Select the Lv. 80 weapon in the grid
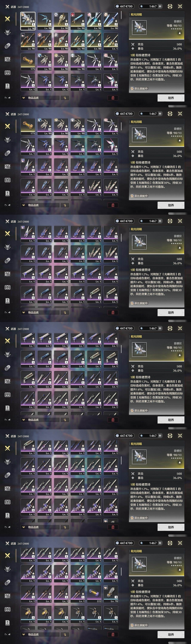 pos(94,41)
